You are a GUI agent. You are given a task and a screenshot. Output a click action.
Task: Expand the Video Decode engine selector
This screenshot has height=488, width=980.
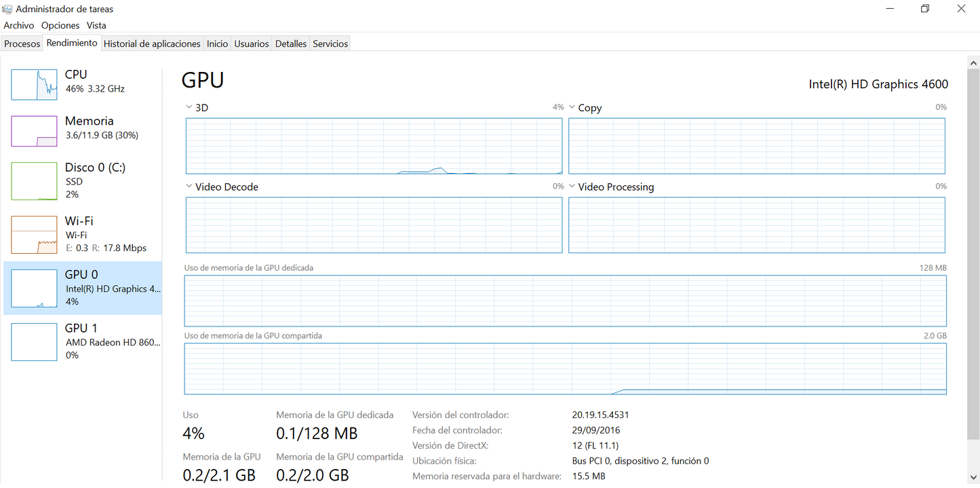coord(189,187)
